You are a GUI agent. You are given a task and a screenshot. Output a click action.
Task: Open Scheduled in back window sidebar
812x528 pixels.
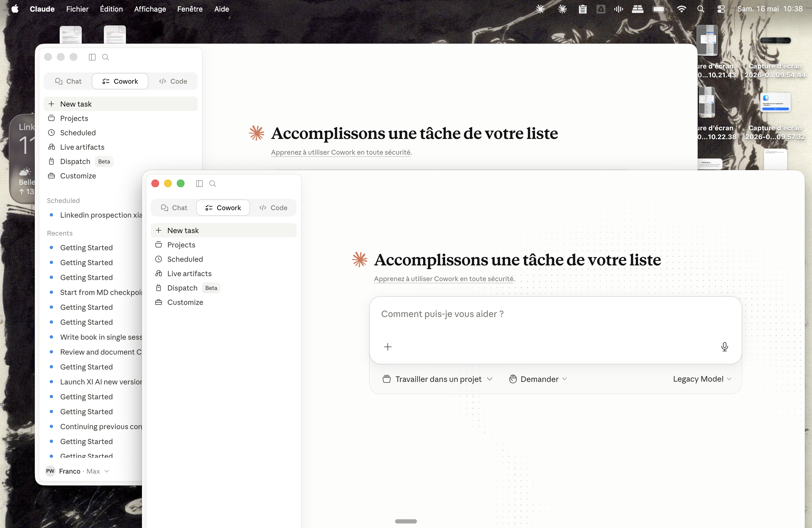point(120,133)
